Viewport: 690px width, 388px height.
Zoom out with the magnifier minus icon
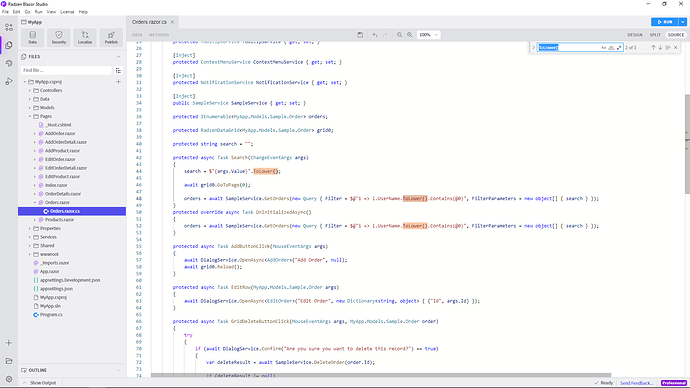400,35
